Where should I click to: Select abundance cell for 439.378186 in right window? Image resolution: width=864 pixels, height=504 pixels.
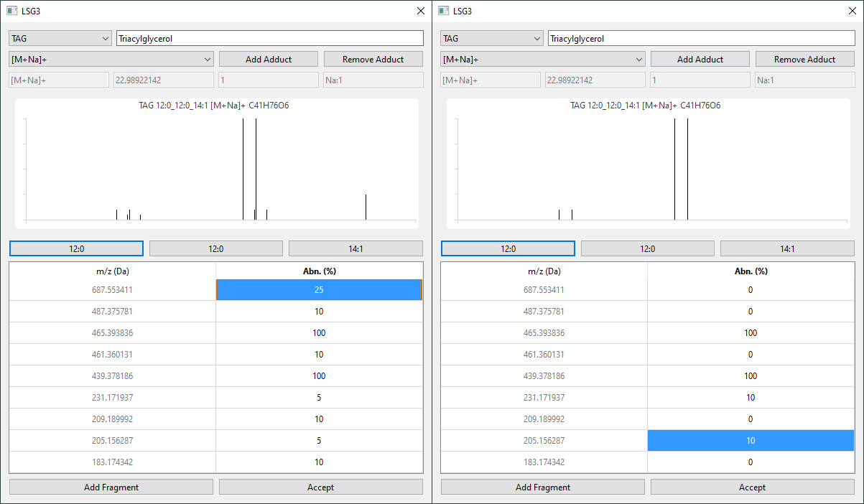[x=751, y=375]
